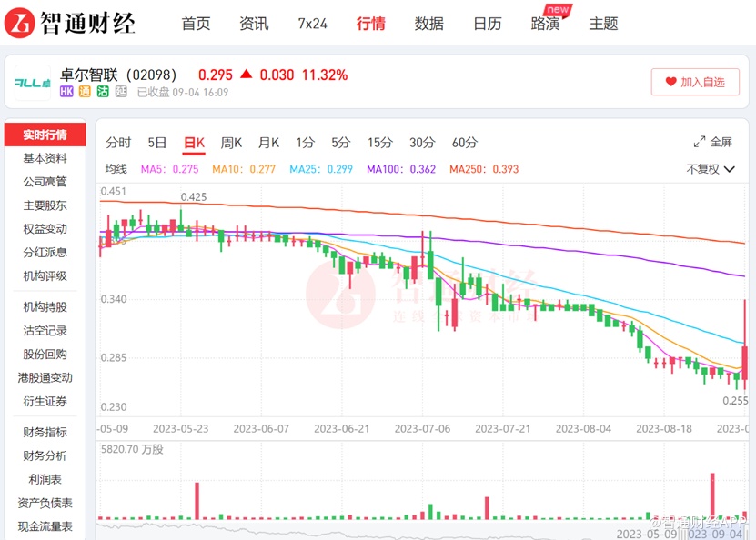Select the 日K chart tab

194,143
